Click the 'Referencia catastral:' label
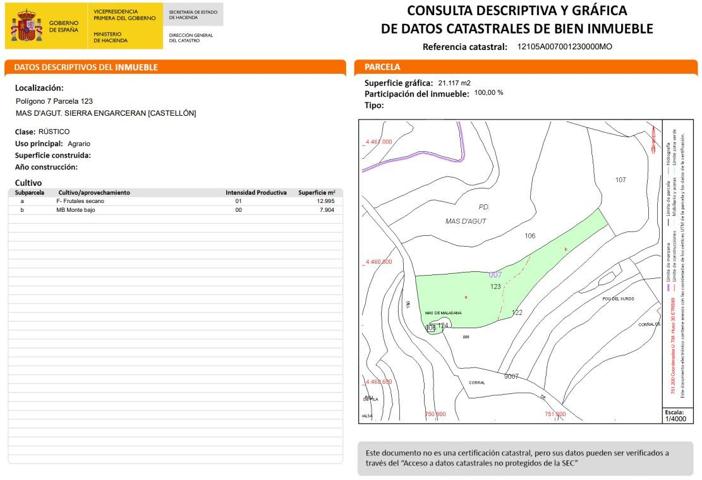Screen dimensions: 702x480 pos(465,47)
